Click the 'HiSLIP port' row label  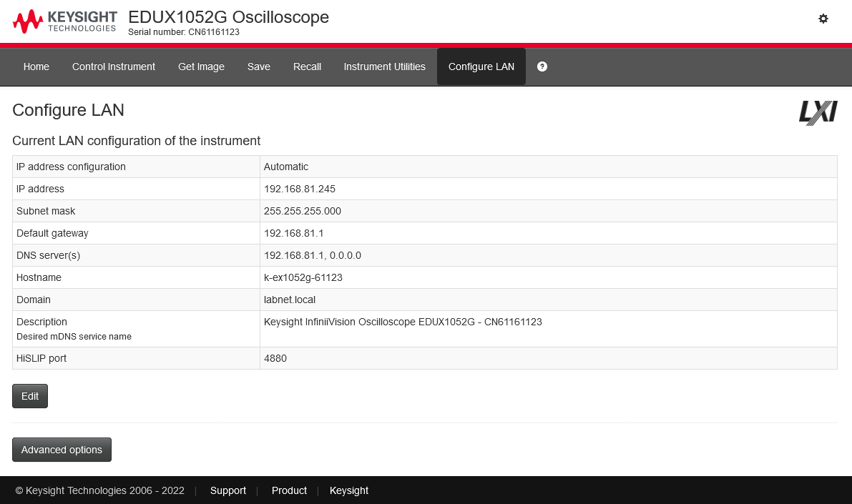pyautogui.click(x=41, y=358)
